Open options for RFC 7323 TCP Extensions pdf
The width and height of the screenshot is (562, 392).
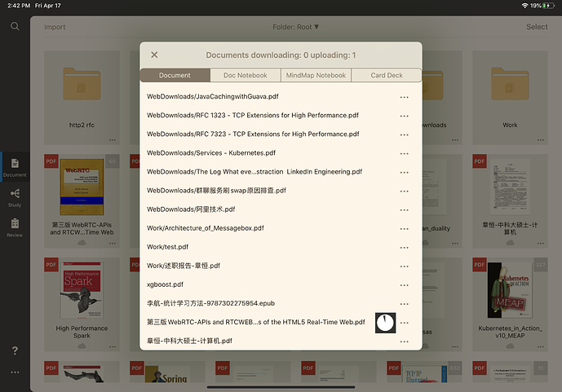[405, 134]
